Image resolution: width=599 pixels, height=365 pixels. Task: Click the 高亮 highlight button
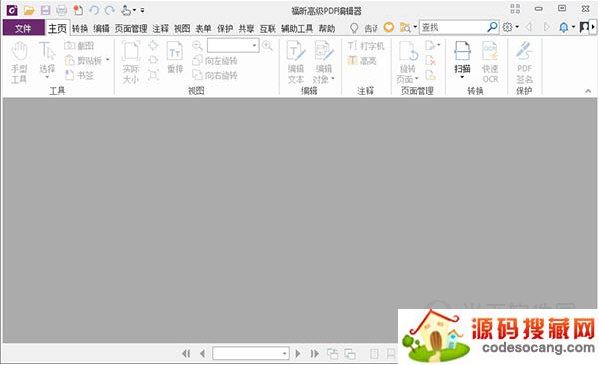[362, 60]
